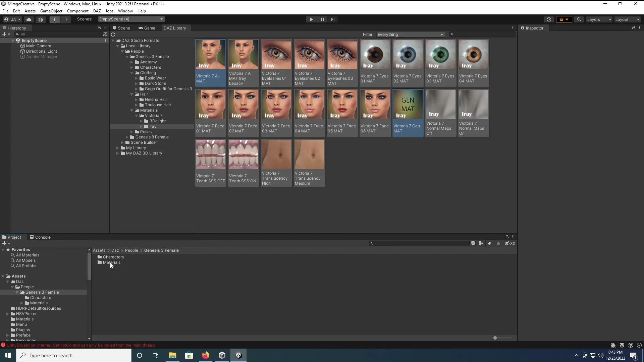Open the Hierarchy panel options menu icon

click(x=105, y=28)
